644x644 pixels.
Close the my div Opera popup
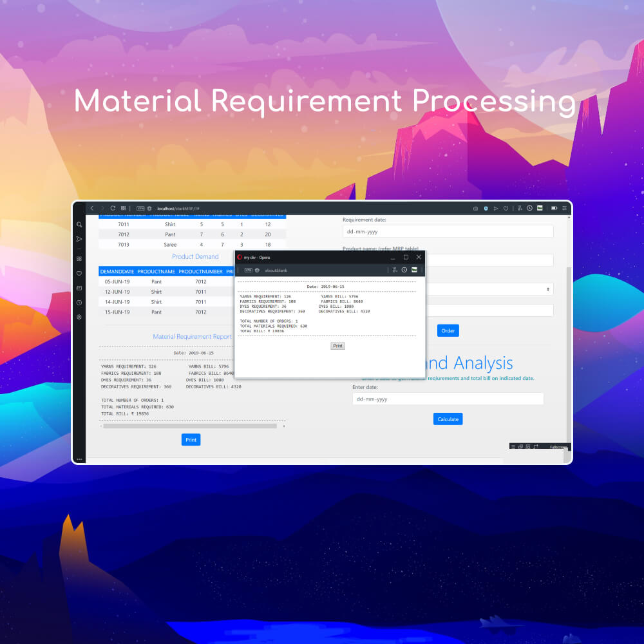click(x=419, y=257)
